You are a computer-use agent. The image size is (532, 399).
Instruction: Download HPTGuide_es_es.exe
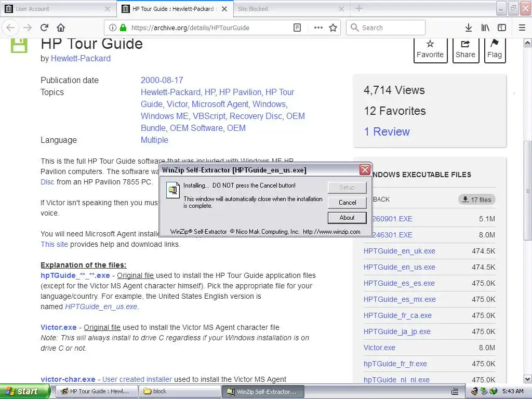399,283
